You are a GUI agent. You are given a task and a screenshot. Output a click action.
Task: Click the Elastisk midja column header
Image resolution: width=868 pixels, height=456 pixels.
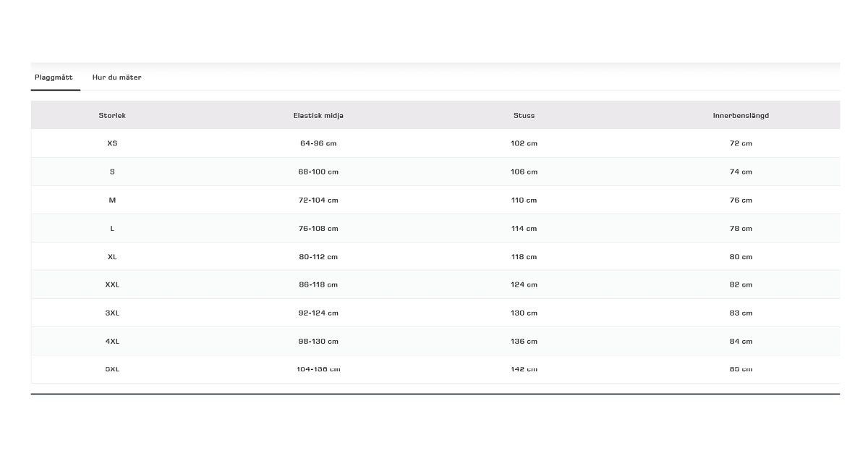pos(318,116)
